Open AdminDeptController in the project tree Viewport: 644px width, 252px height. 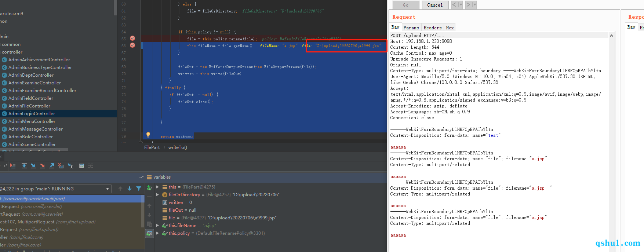(x=31, y=75)
